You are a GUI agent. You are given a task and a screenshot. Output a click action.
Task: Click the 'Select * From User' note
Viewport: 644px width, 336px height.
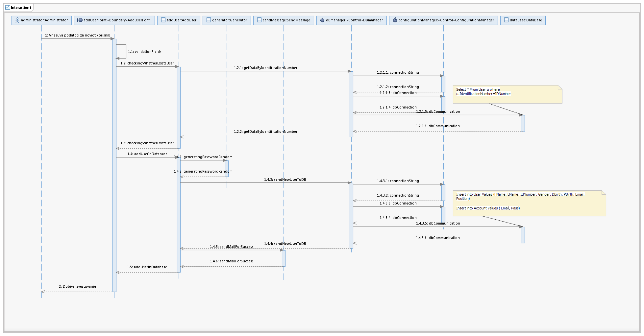point(507,95)
